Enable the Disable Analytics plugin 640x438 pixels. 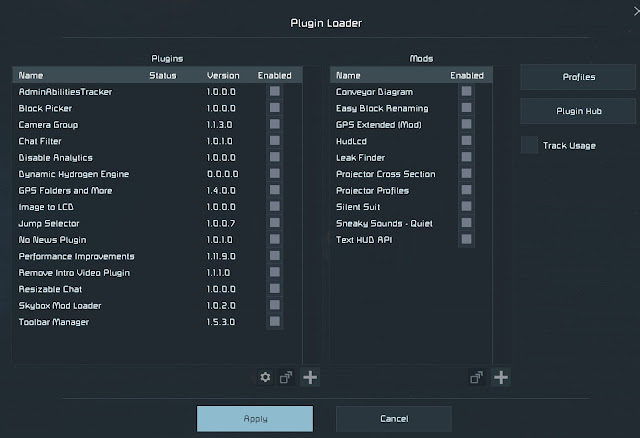pos(275,157)
